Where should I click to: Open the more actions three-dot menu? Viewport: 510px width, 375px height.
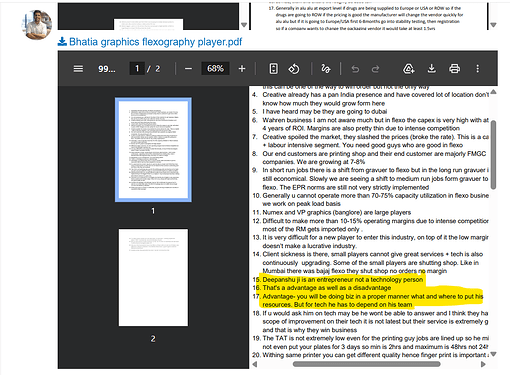pyautogui.click(x=477, y=69)
